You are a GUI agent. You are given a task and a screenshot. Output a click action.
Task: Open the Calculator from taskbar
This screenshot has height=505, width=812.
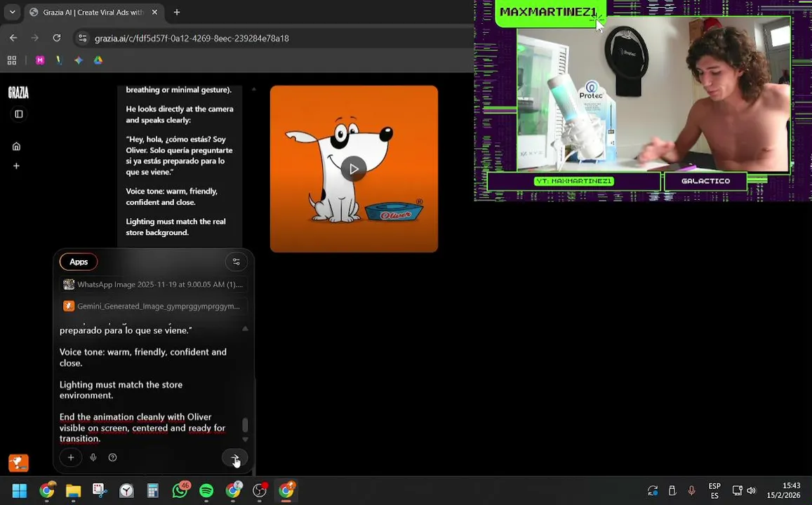click(x=153, y=490)
